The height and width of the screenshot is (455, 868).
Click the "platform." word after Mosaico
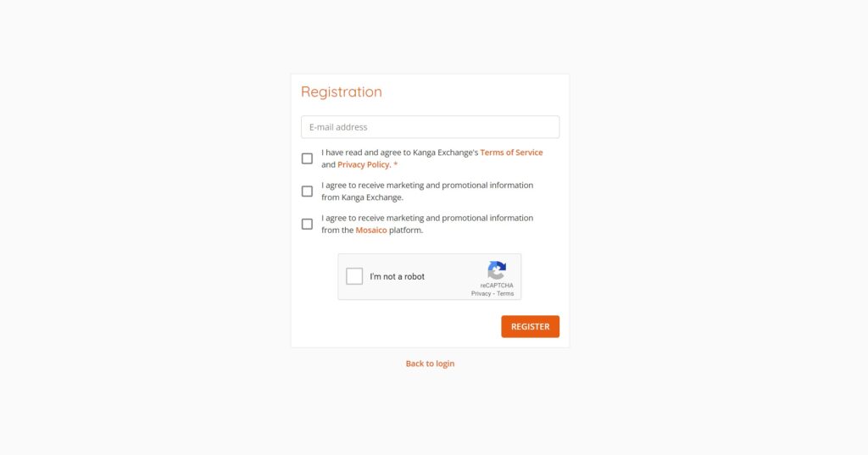406,230
